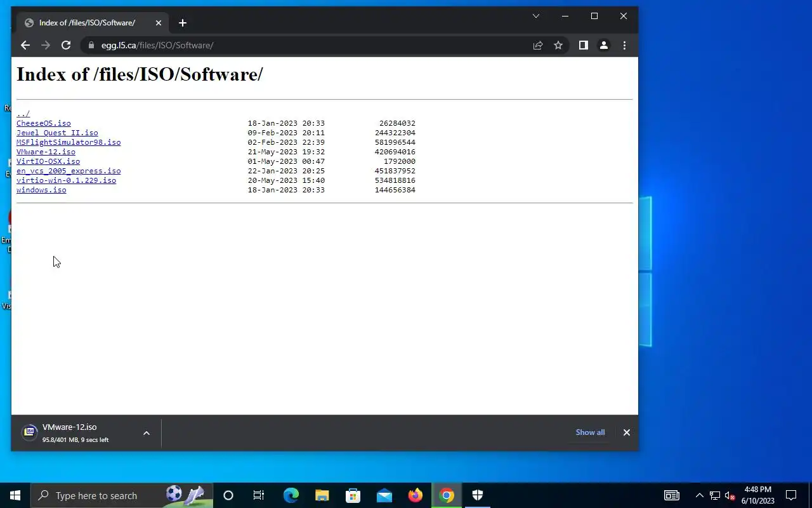Image resolution: width=812 pixels, height=508 pixels.
Task: Click the VMware-12.iso link
Action: pos(46,152)
